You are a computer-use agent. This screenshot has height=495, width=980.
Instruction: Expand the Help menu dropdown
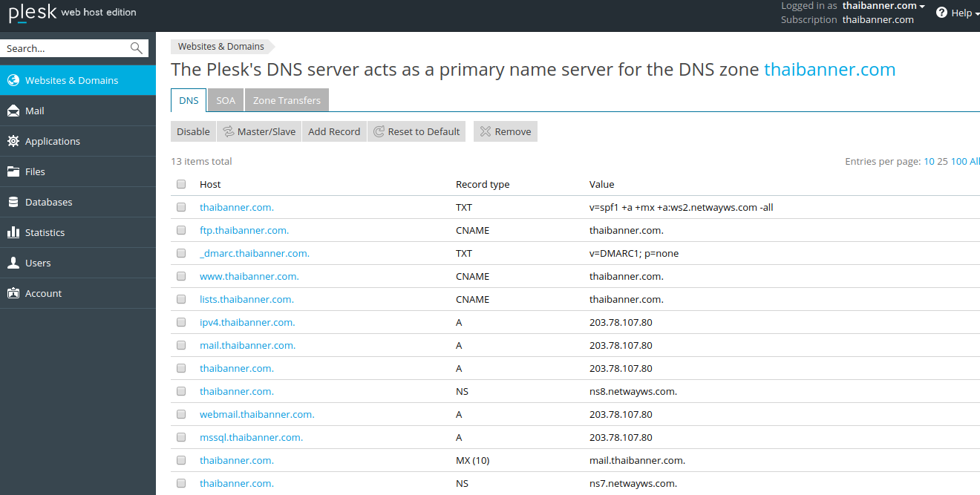pos(958,13)
